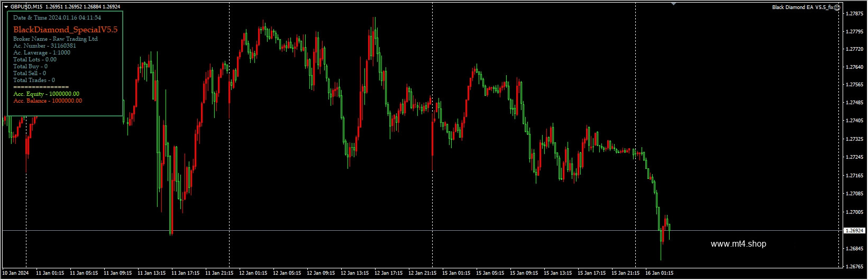The width and height of the screenshot is (868, 280).
Task: Click the 1.27405 level on the price scale
Action: pos(855,121)
